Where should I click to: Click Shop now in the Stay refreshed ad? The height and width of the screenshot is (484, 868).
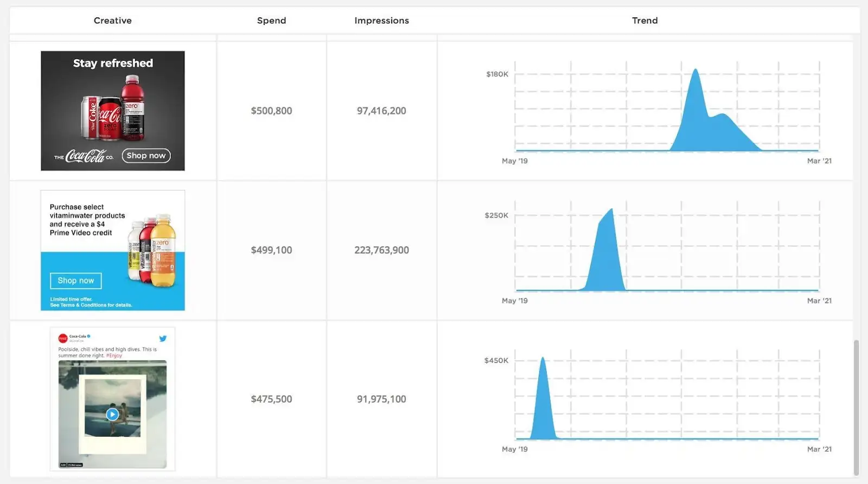click(146, 156)
